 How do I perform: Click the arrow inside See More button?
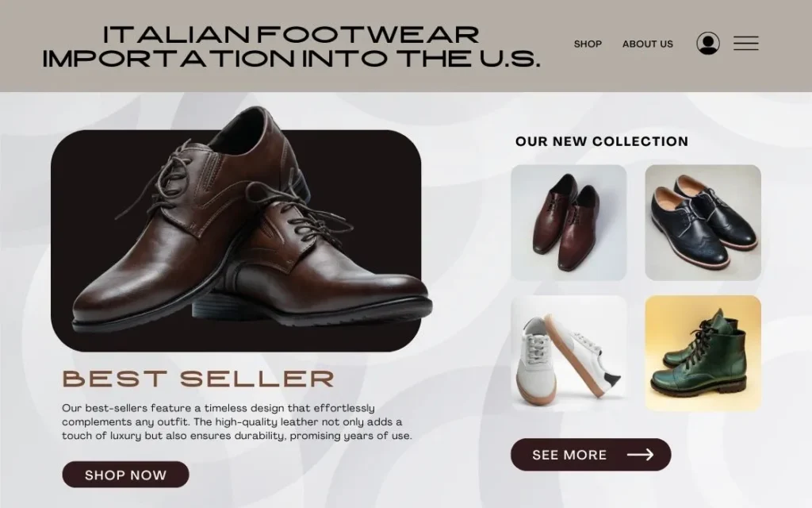(640, 455)
